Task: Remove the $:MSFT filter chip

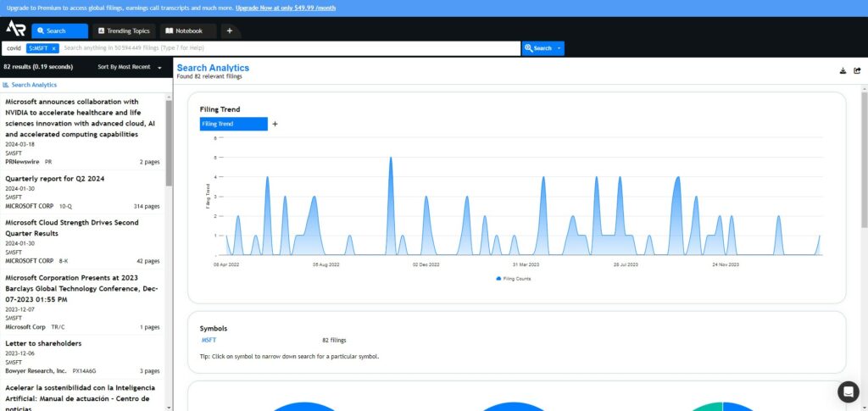Action: pos(53,48)
